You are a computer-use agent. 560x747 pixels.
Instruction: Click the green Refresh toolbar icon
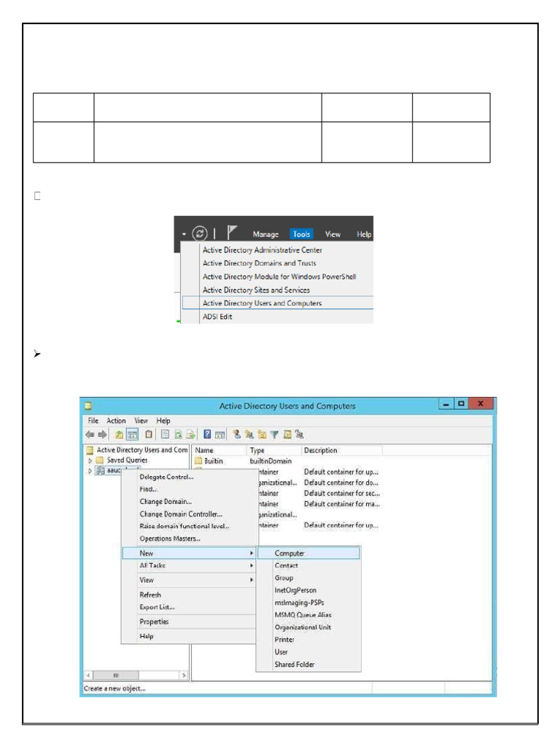(178, 434)
